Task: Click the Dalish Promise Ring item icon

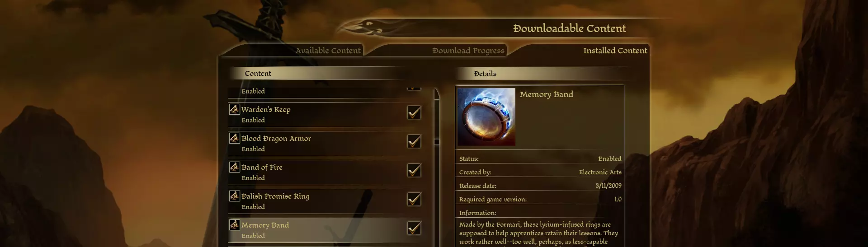Action: (234, 196)
